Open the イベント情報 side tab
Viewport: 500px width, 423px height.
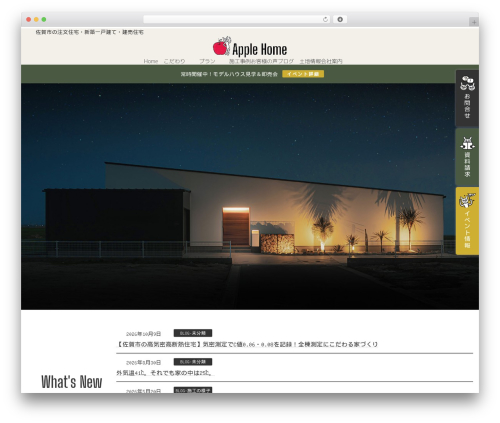467,221
